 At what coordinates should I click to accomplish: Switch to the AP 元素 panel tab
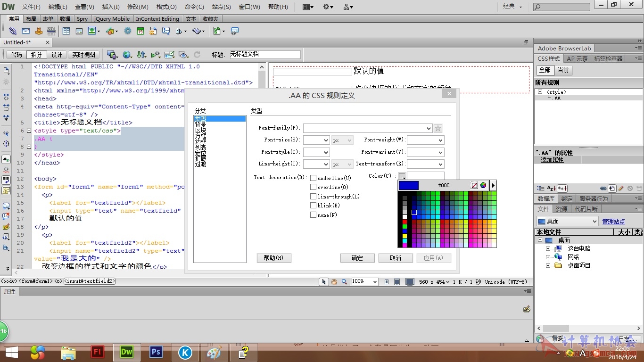tap(577, 58)
